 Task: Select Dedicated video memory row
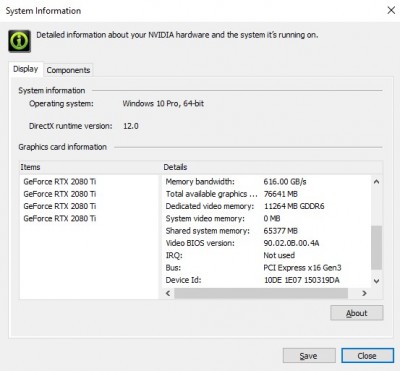pos(267,206)
